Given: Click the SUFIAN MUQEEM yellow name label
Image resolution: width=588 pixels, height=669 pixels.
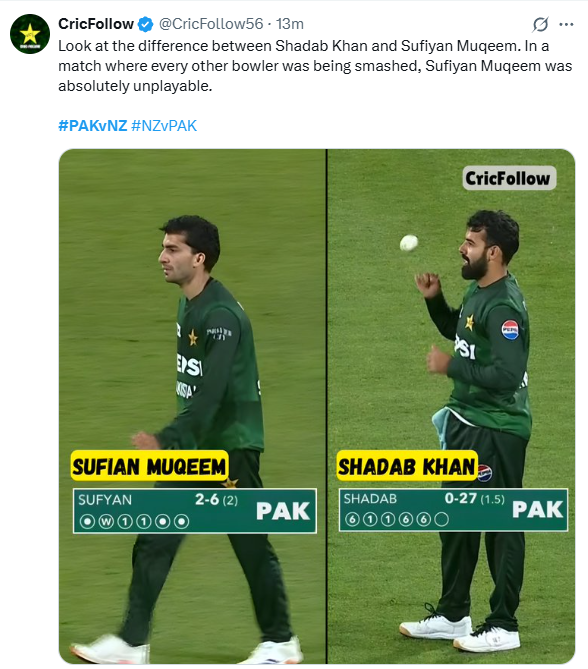Looking at the screenshot, I should 149,466.
